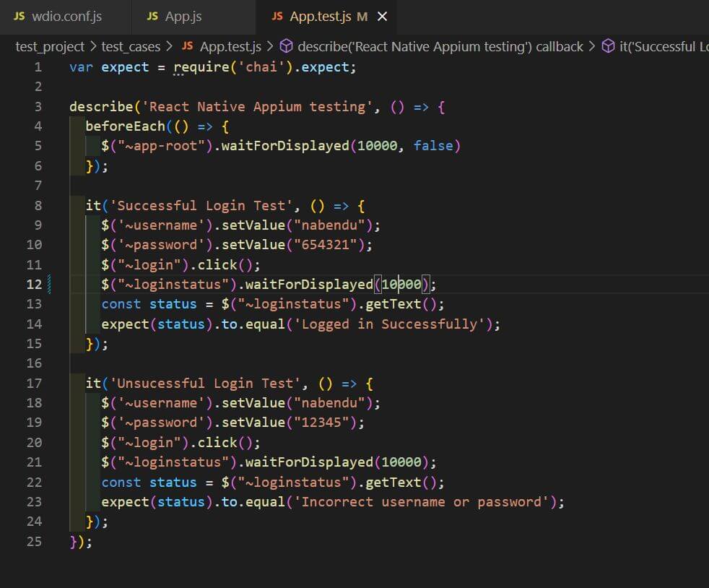Switch to the wdio.conf.js tab
The width and height of the screenshot is (709, 588).
[66, 16]
